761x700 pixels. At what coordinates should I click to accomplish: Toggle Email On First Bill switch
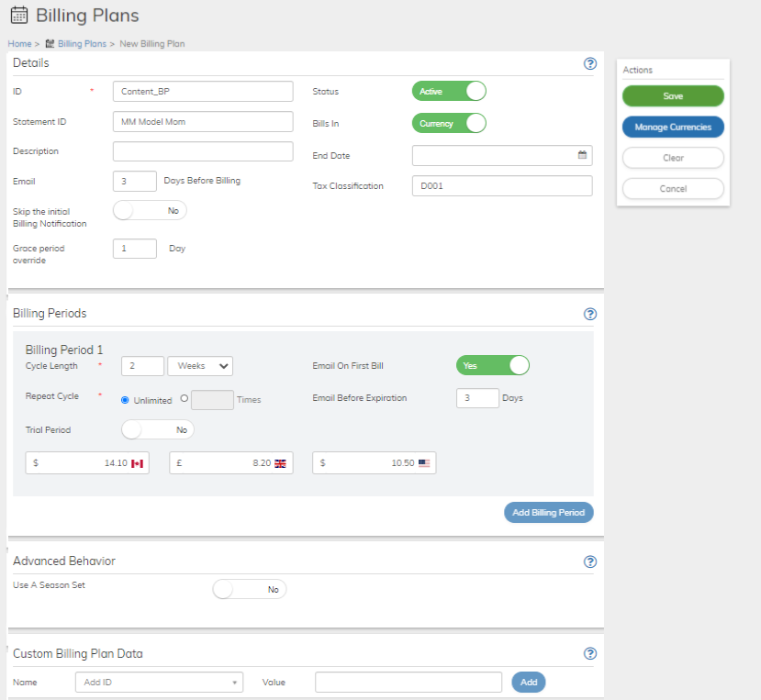493,365
